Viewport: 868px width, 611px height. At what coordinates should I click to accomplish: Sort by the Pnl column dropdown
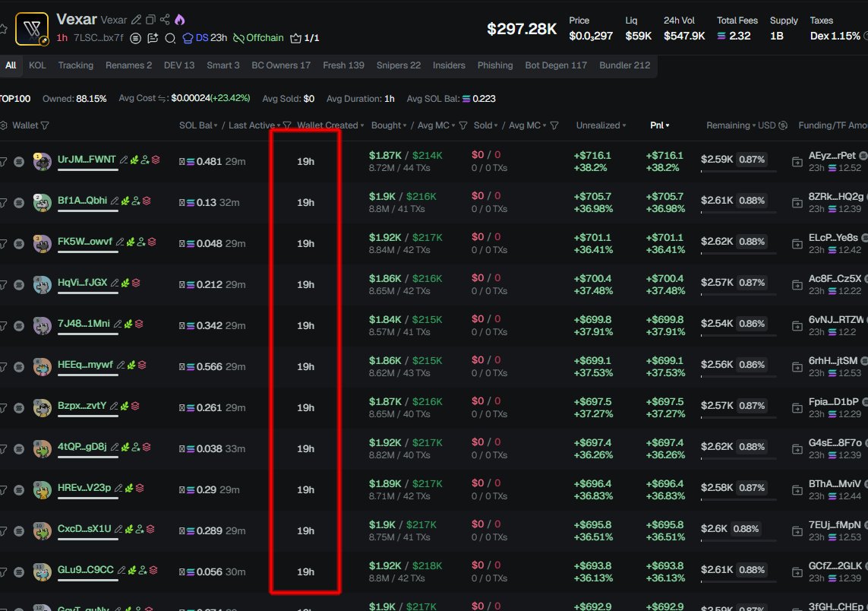click(x=660, y=125)
